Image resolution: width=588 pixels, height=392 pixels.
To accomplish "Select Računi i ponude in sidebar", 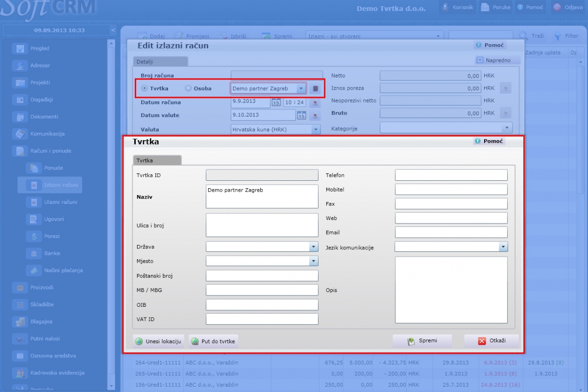I will point(51,151).
